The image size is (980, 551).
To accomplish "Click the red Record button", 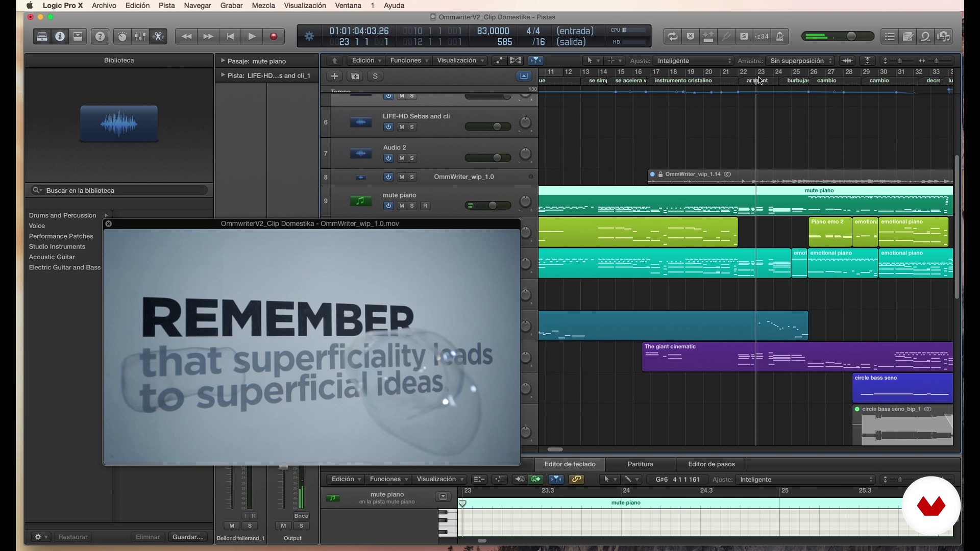I will pyautogui.click(x=274, y=36).
